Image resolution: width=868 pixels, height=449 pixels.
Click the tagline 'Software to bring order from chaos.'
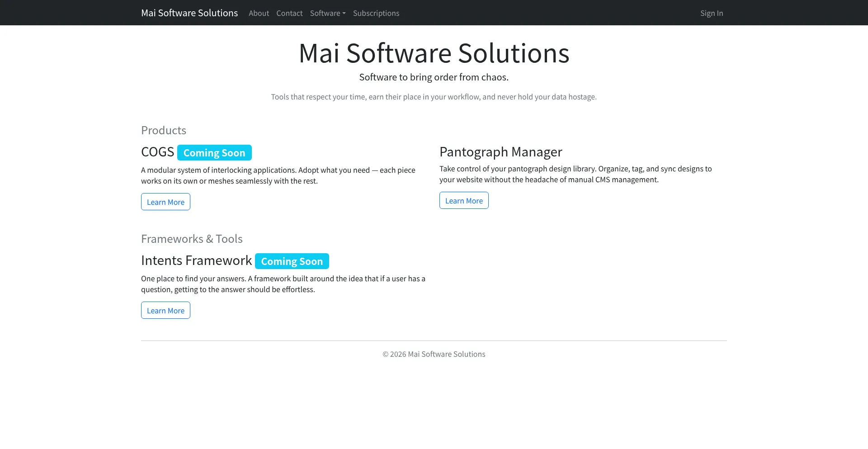[x=434, y=77]
